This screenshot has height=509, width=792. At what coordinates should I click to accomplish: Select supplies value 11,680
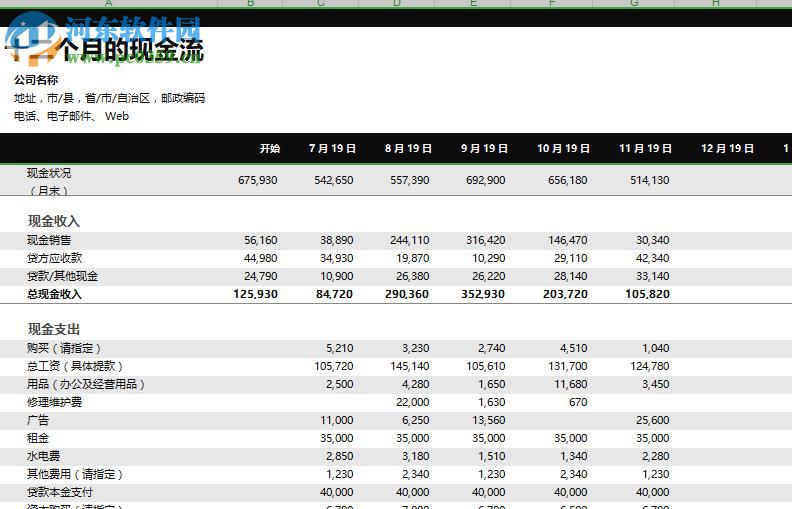(x=571, y=384)
